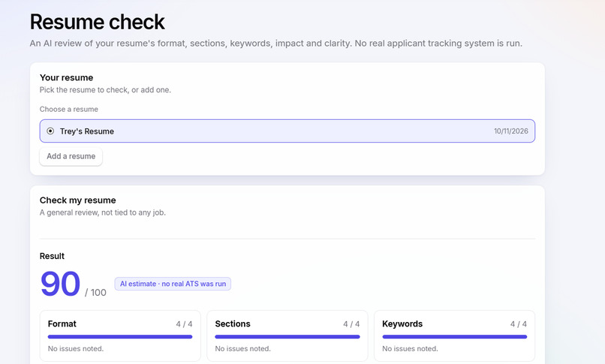Click the Format score progress bar
This screenshot has height=364, width=605.
click(120, 337)
